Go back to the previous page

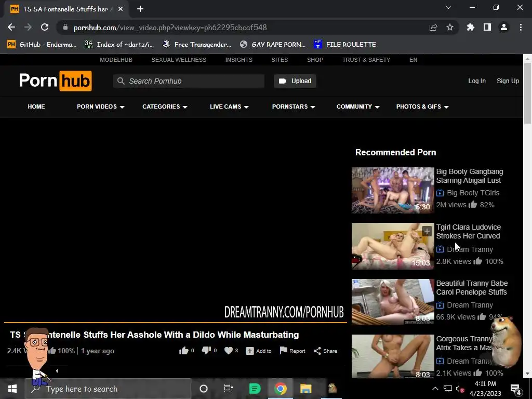pyautogui.click(x=11, y=27)
